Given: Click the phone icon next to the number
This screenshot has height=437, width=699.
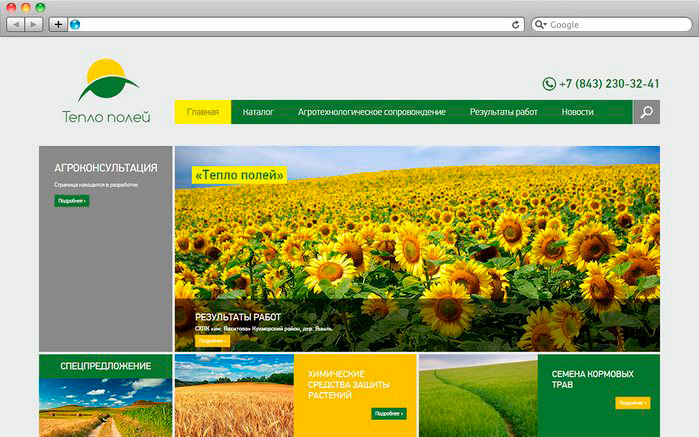Looking at the screenshot, I should 549,84.
